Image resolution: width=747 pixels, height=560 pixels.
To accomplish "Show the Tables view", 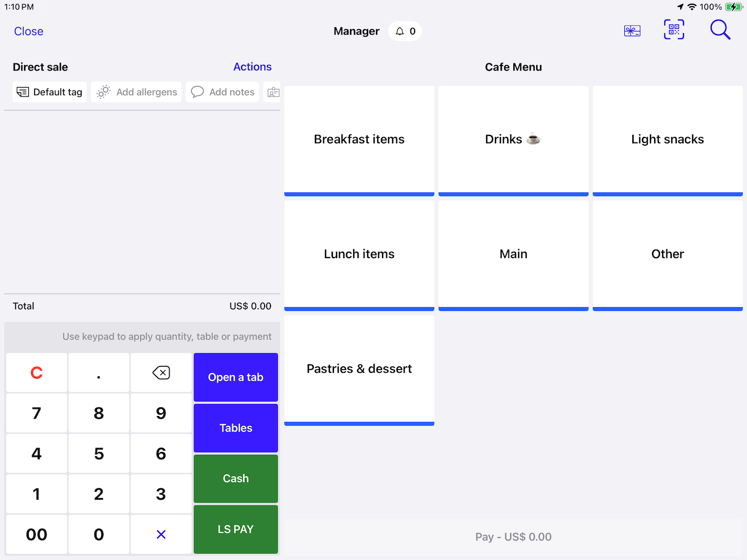I will click(235, 428).
